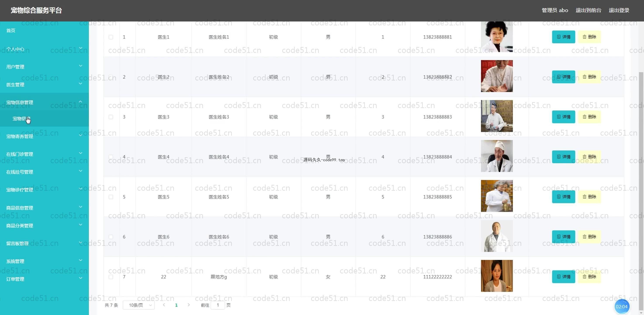
Task: Open details for 跟地方g row
Action: click(x=563, y=277)
